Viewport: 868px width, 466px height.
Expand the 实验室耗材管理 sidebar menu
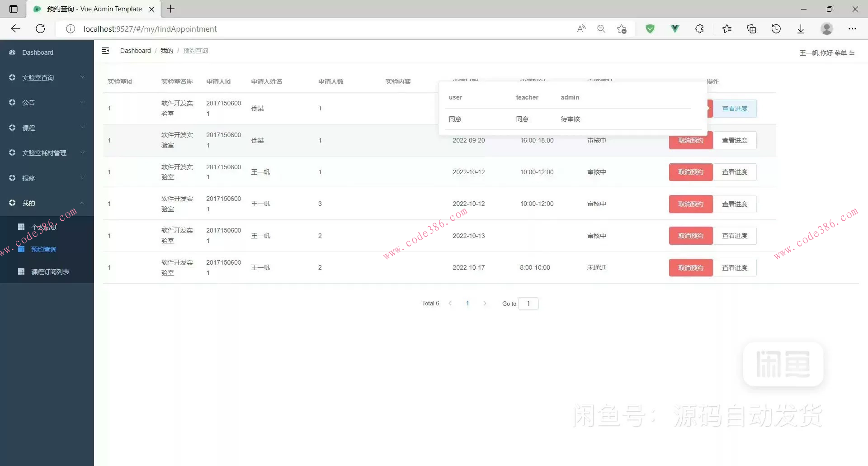[x=47, y=153]
